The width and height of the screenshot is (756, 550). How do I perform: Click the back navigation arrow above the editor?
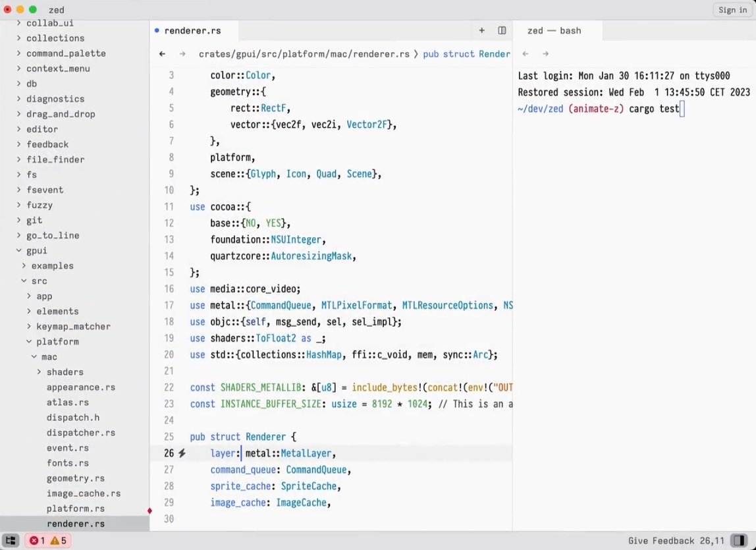tap(162, 53)
